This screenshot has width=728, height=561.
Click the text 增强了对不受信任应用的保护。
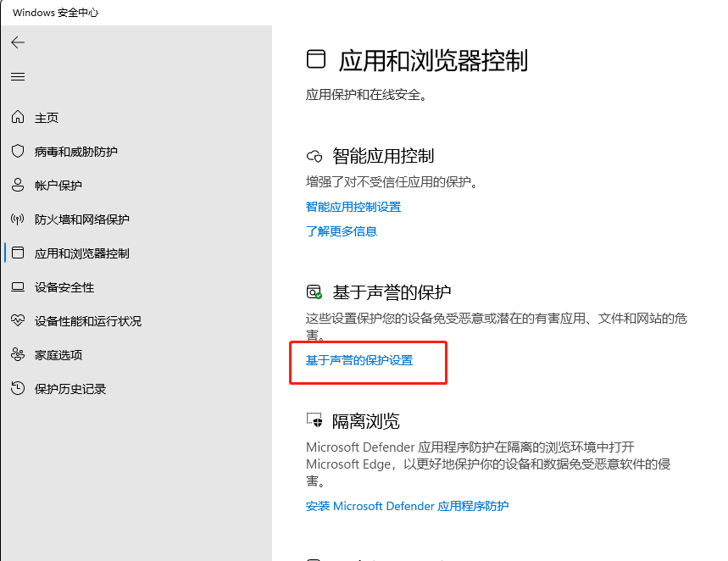(392, 182)
